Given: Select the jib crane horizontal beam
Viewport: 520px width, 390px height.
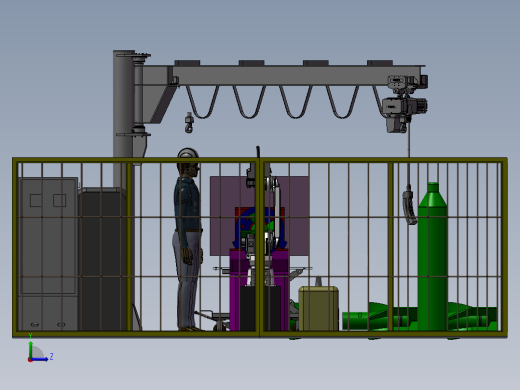Looking at the screenshot, I should click(x=280, y=76).
